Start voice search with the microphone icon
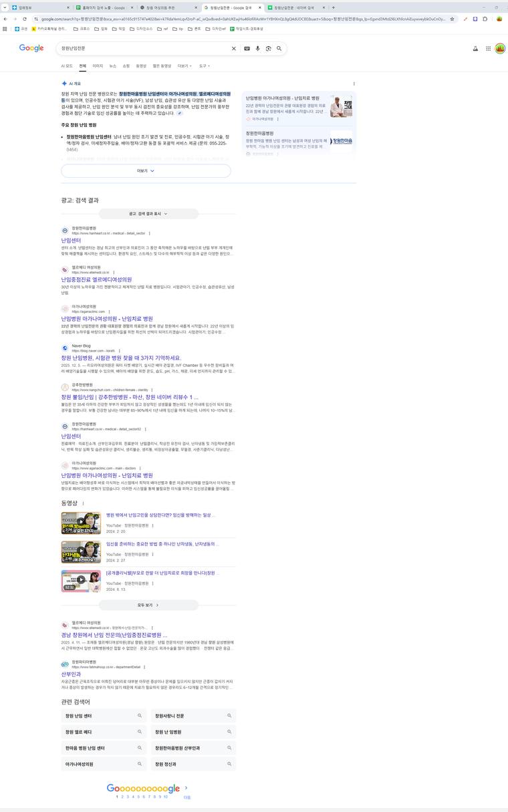 pos(257,48)
